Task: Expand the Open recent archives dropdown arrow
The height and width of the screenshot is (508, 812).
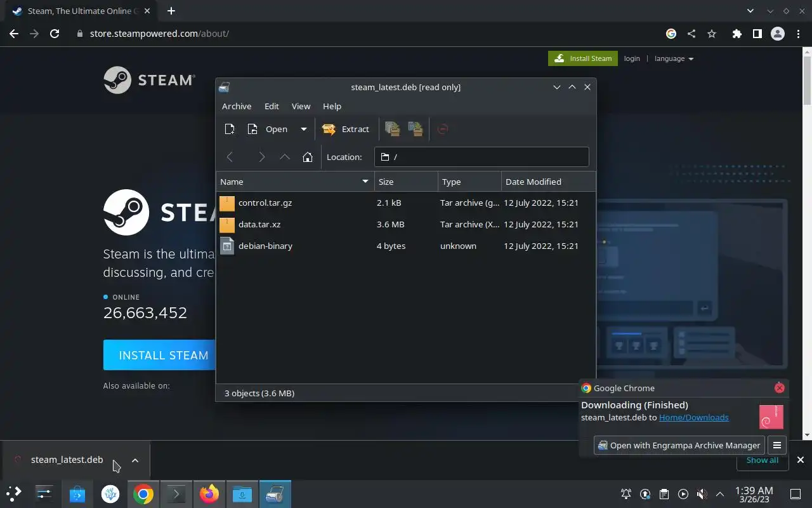Action: (303, 129)
